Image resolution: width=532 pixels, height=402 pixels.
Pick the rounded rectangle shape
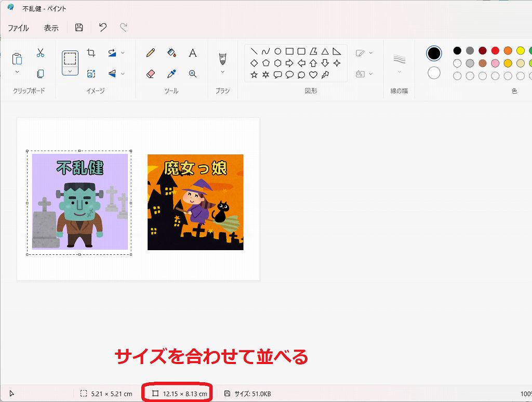point(301,51)
